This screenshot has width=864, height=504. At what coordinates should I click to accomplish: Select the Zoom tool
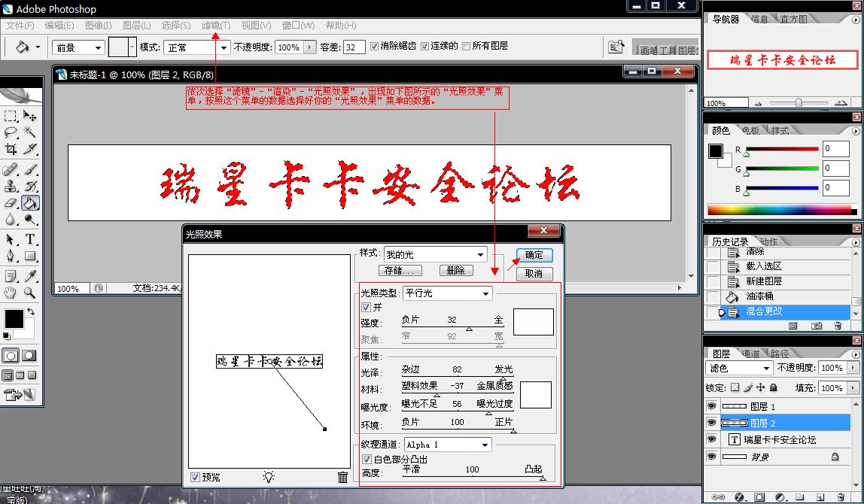[30, 293]
